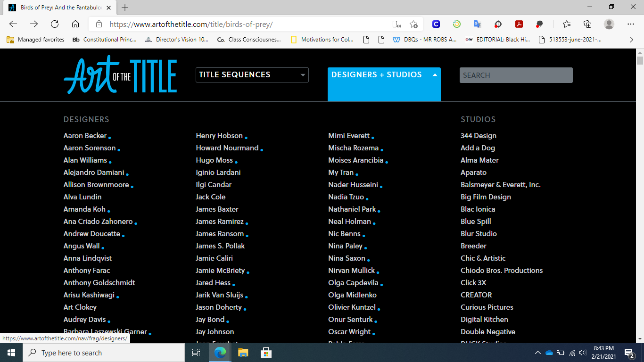644x362 pixels.
Task: Open designer Olivier Kuntzel
Action: tap(352, 307)
